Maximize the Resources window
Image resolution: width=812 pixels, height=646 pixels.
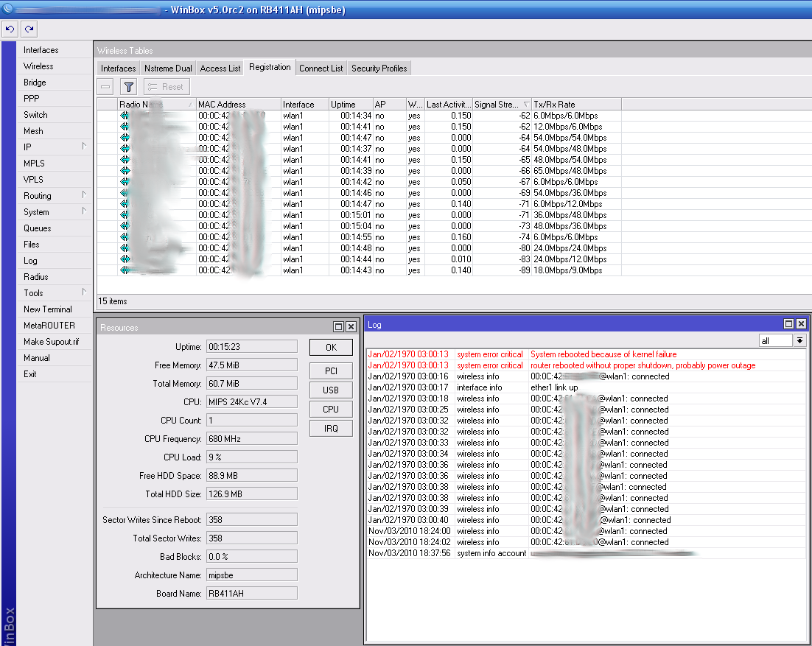click(338, 327)
